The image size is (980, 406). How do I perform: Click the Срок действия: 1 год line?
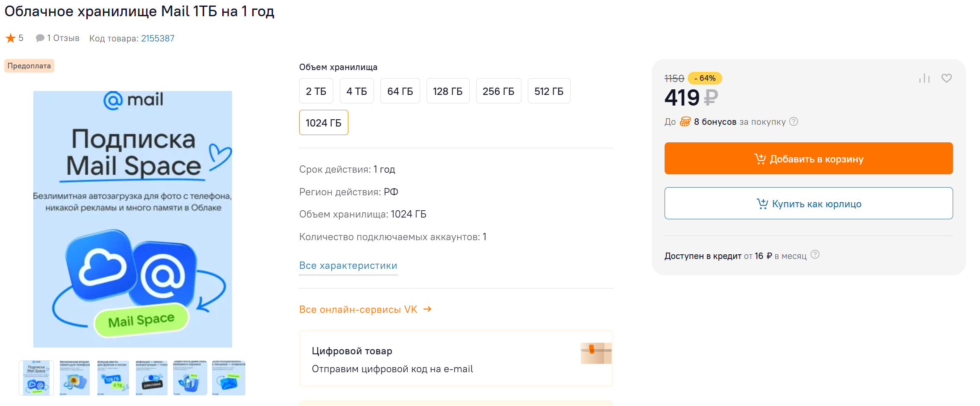347,169
